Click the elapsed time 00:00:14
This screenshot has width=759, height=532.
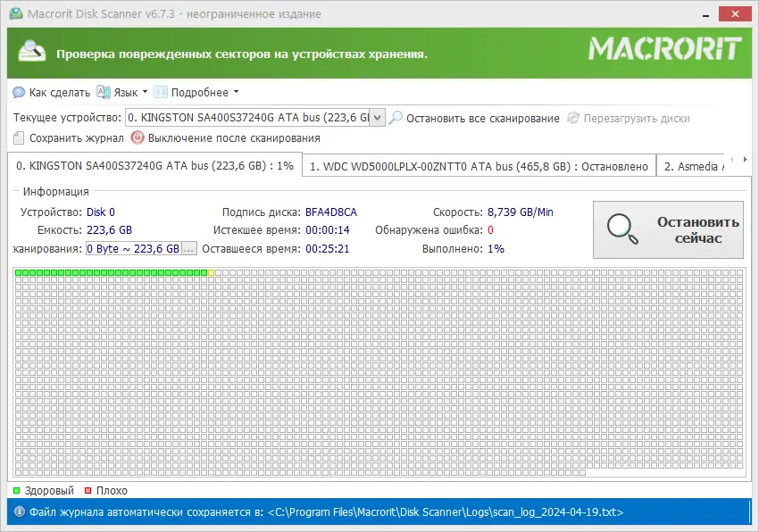(328, 230)
